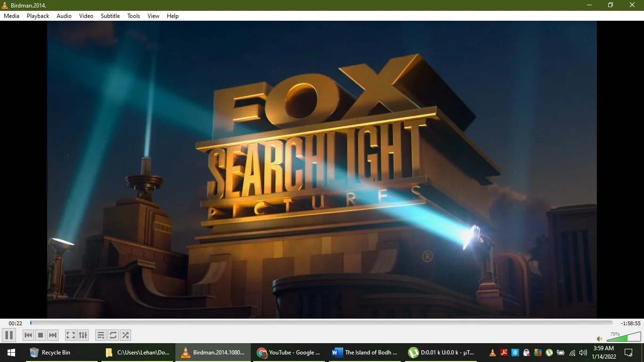Click the VLC cone tray icon
The width and height of the screenshot is (644, 362).
(x=493, y=353)
